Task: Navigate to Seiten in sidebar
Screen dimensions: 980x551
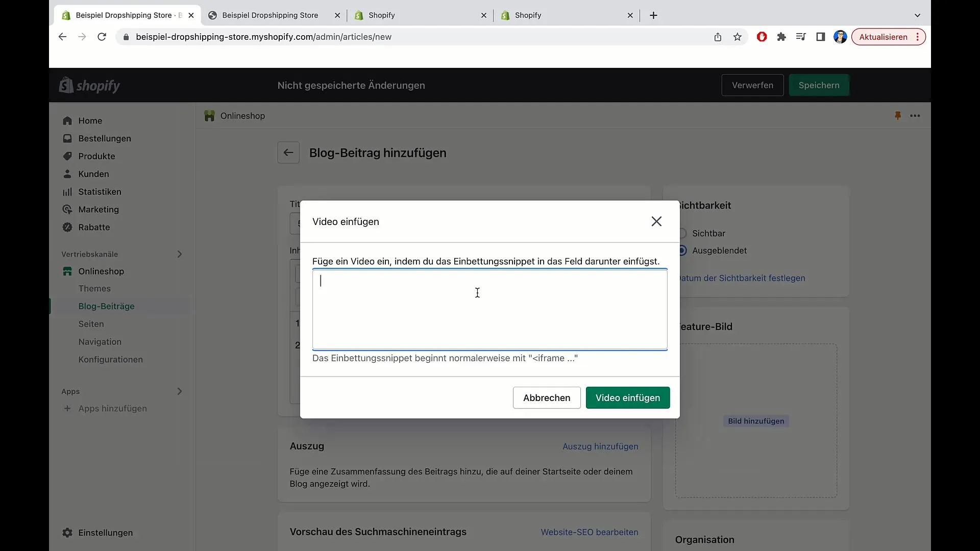Action: [91, 323]
